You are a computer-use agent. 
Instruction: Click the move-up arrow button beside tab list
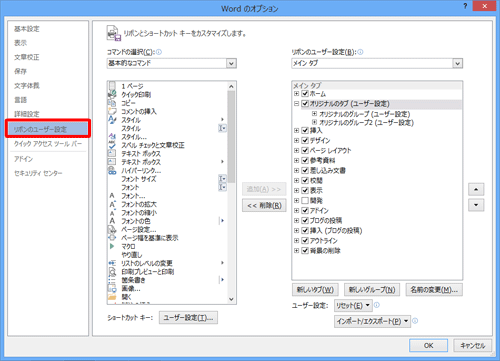click(x=476, y=189)
